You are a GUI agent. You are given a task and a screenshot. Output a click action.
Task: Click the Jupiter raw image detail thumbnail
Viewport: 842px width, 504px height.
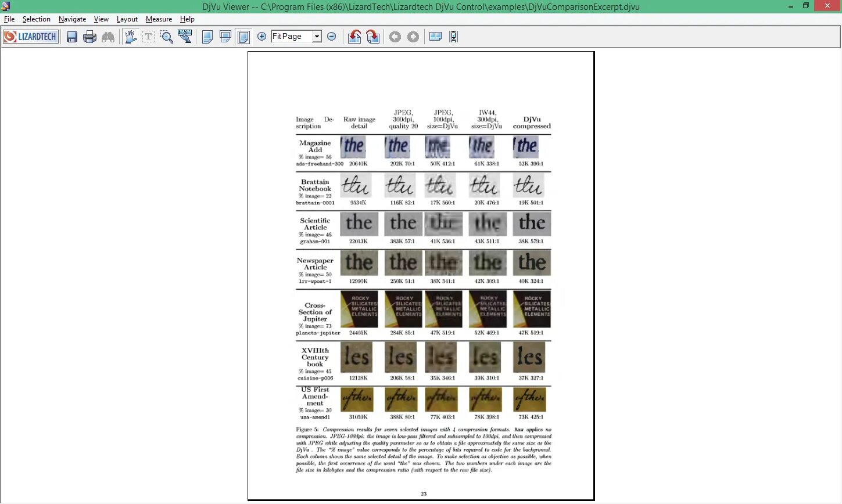point(359,309)
